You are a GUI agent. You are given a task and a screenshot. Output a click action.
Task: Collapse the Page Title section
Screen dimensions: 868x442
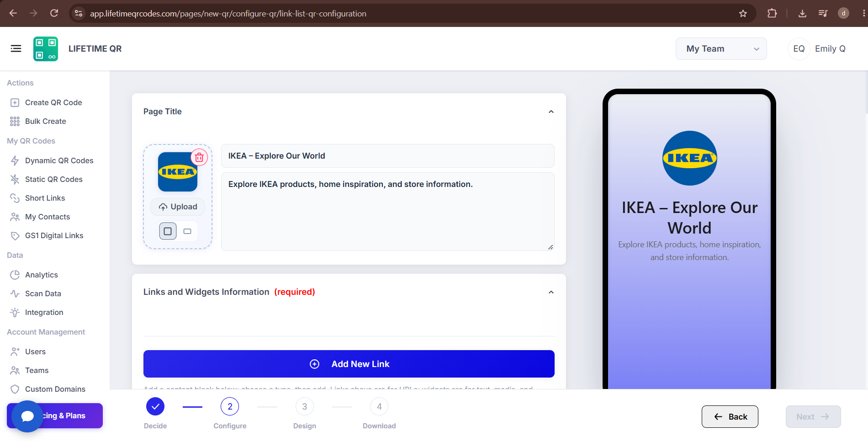point(551,112)
